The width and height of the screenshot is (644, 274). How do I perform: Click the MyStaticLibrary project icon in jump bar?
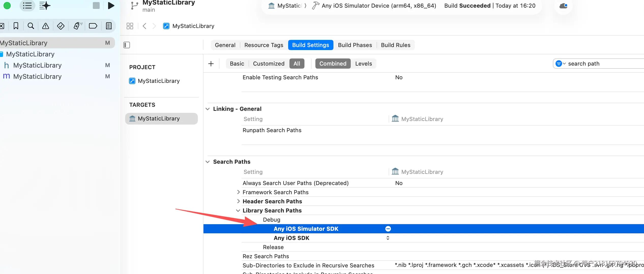166,26
